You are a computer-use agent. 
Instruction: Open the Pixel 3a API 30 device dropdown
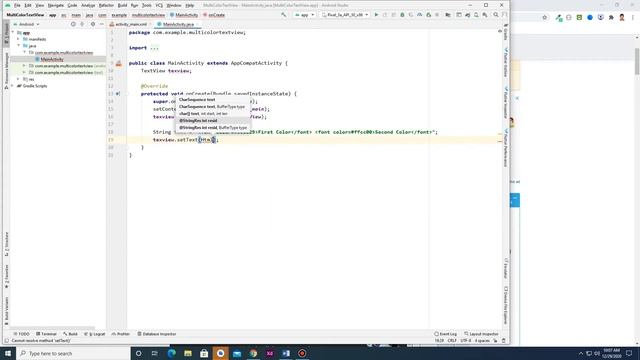[344, 15]
